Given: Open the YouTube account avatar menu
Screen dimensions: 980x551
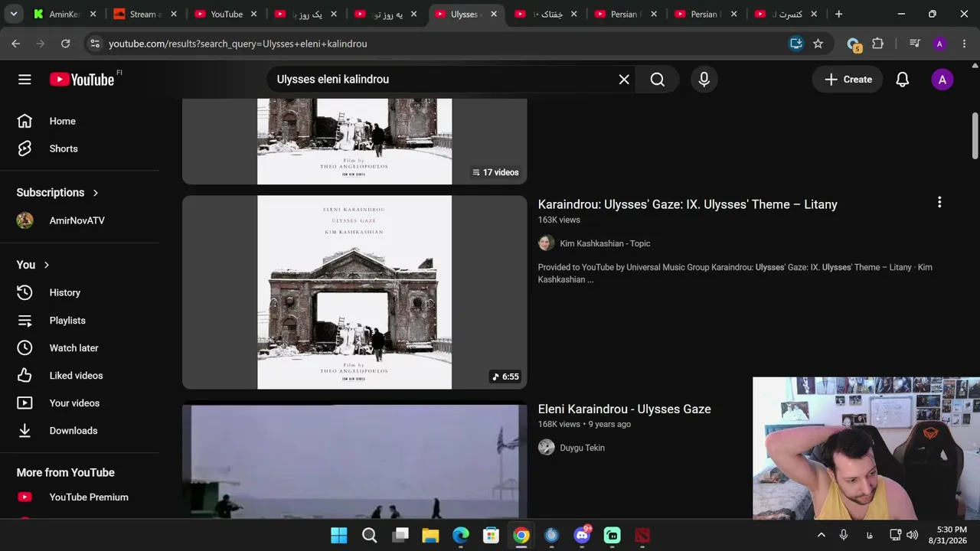Looking at the screenshot, I should click(942, 80).
